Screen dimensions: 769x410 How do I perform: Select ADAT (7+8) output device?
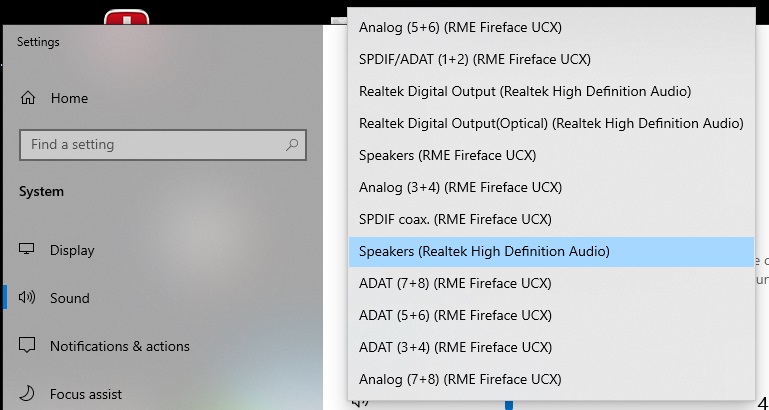point(455,283)
